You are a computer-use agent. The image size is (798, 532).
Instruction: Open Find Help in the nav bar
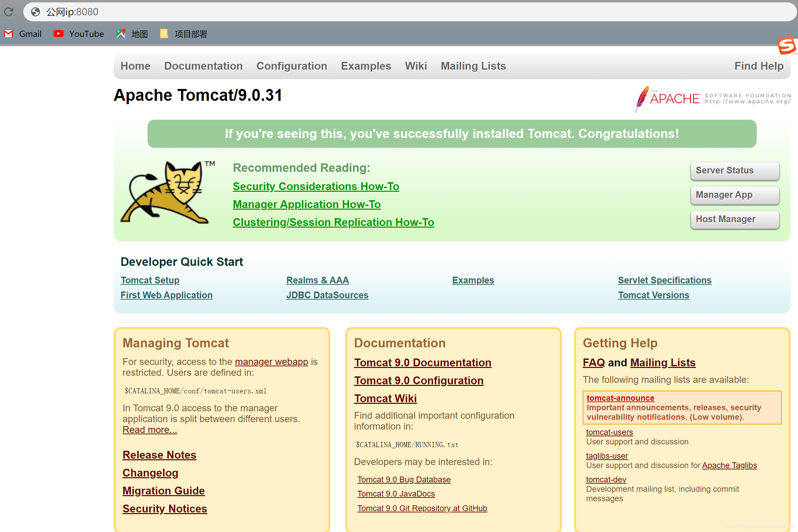point(759,66)
